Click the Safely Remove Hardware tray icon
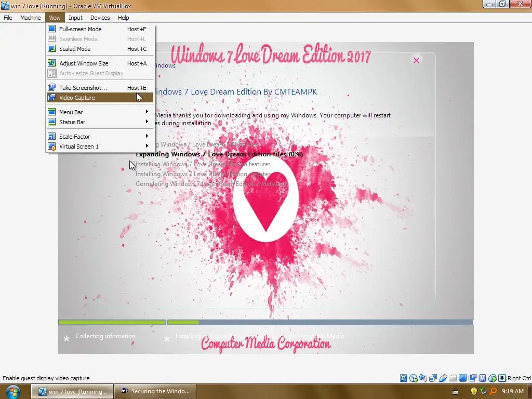 click(484, 391)
